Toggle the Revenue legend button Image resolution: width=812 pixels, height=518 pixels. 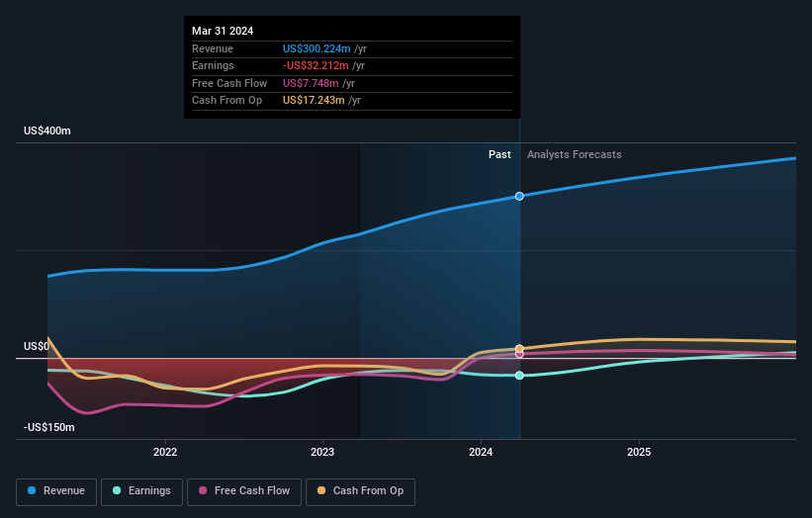[56, 491]
